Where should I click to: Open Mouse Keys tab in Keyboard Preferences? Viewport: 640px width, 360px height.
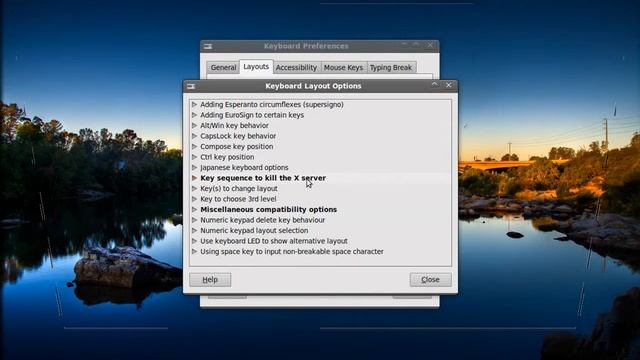point(343,68)
